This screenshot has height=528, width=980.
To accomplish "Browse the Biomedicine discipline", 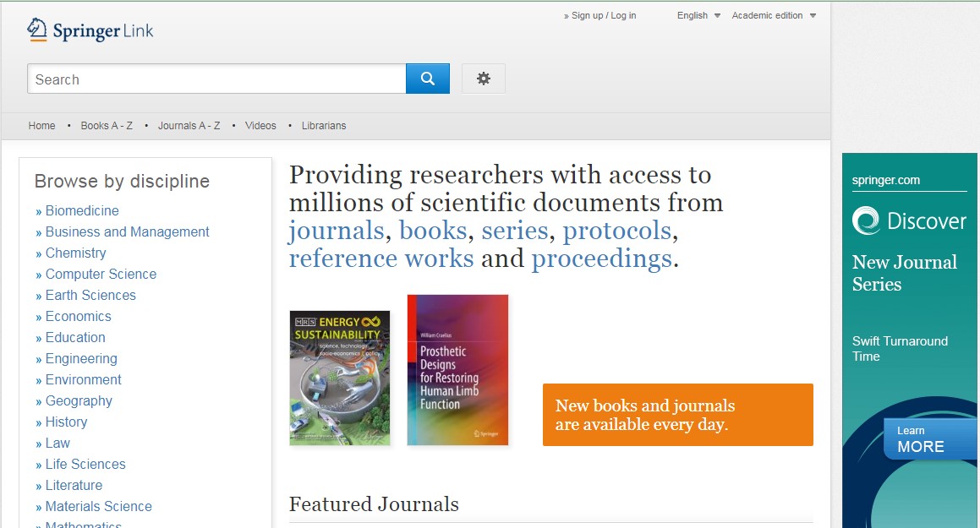I will coord(82,211).
